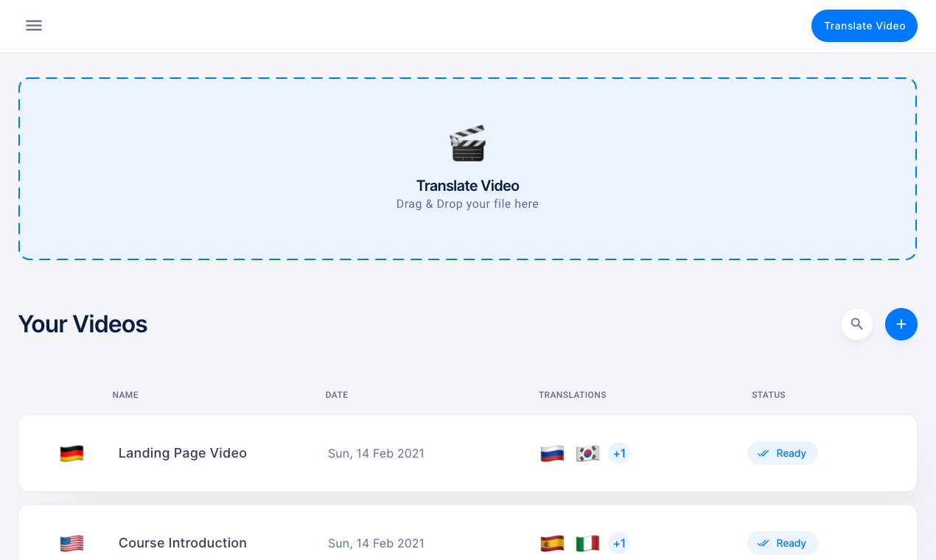Select the German flag icon for Landing Page Video

71,453
